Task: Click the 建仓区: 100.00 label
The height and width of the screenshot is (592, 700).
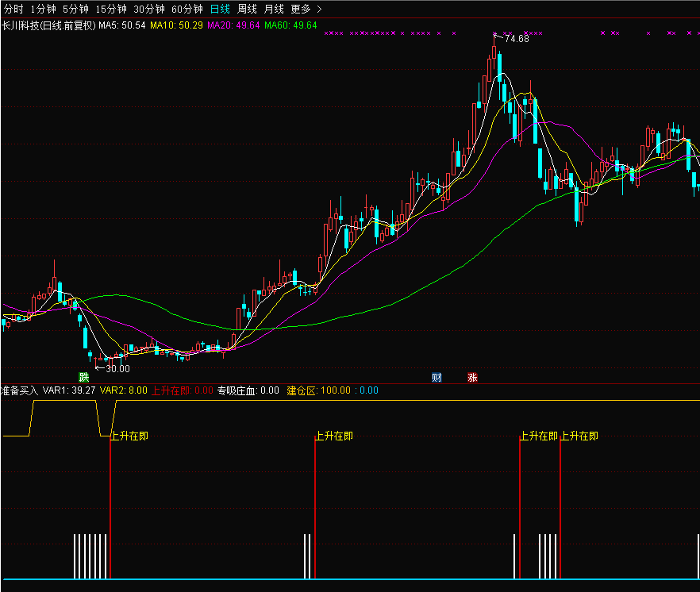Action: [x=319, y=390]
